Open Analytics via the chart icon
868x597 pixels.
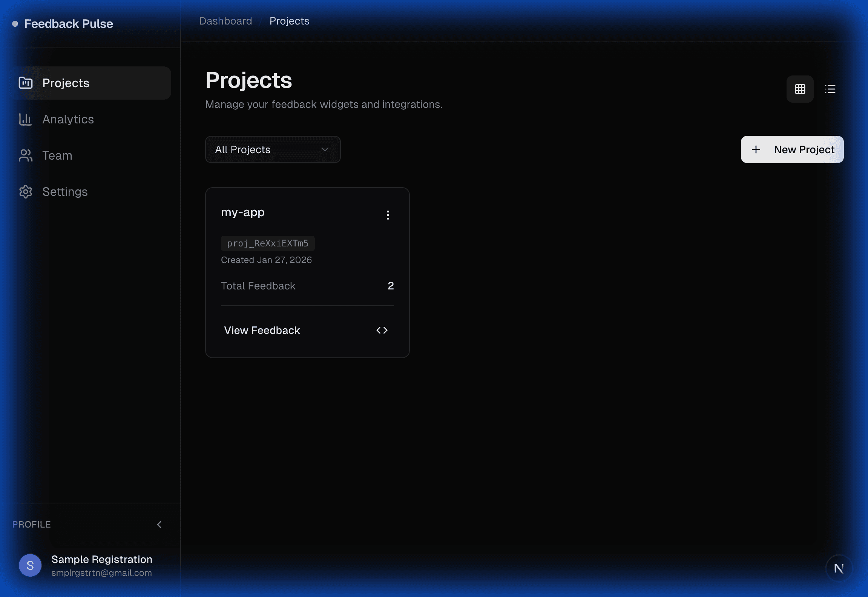coord(25,119)
